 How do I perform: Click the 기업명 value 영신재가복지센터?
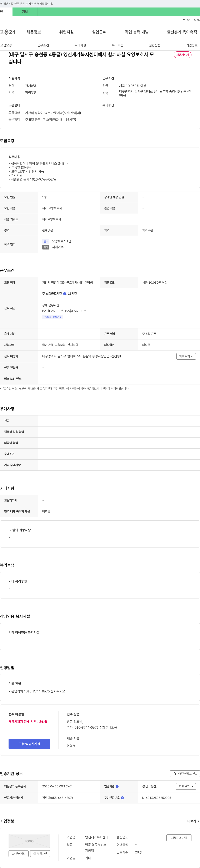pos(96,837)
